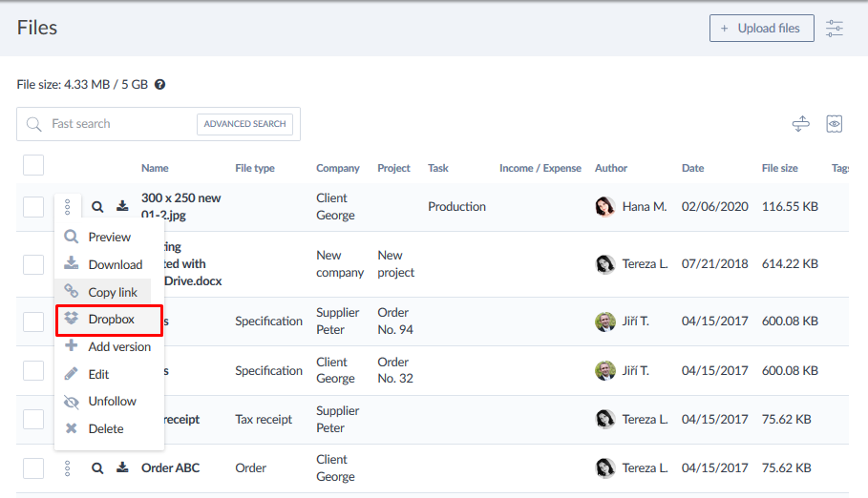Click the filter sliders icon beside Upload files
The width and height of the screenshot is (868, 498).
(x=835, y=29)
